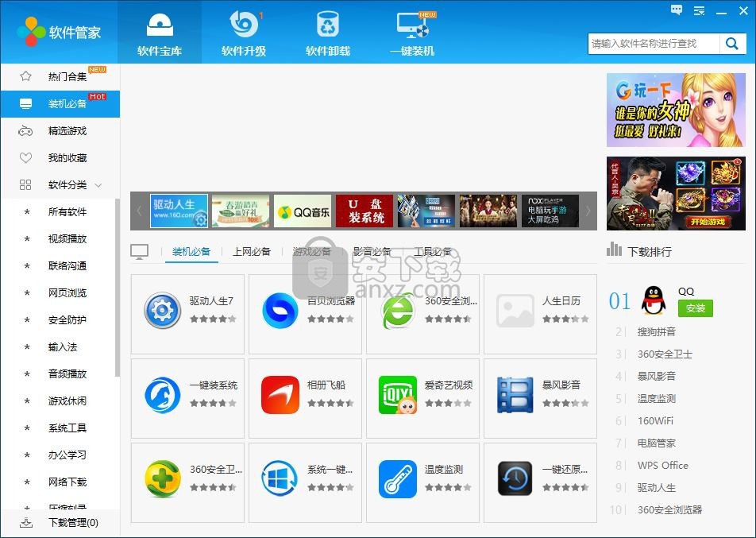Click the 一键还原 clock icon
756x538 pixels.
tap(515, 478)
